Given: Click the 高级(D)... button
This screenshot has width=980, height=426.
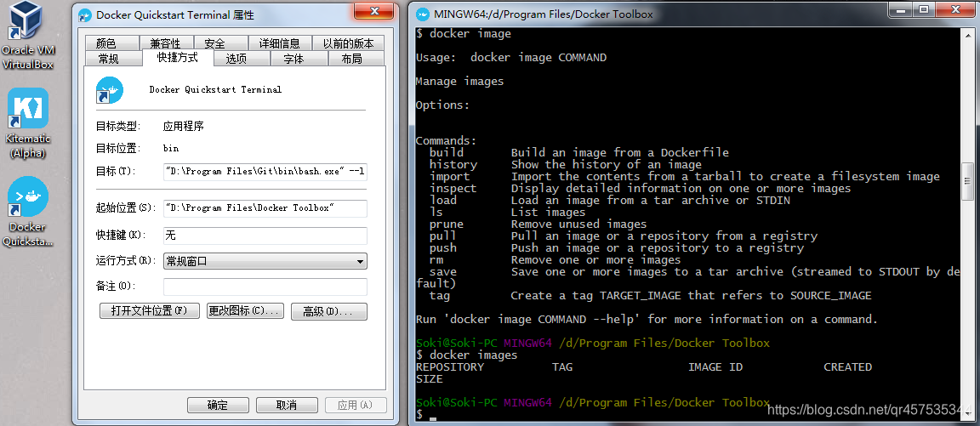Looking at the screenshot, I should [328, 311].
